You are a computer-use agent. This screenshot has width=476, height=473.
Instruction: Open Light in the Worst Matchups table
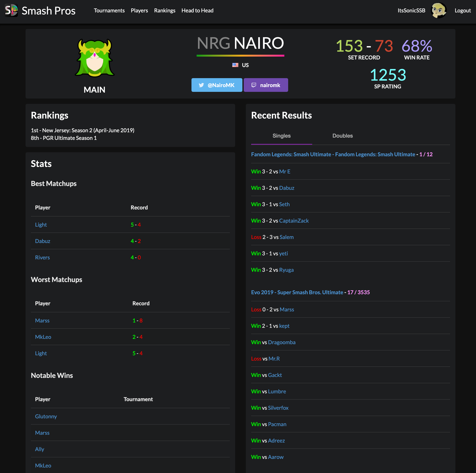click(x=41, y=353)
